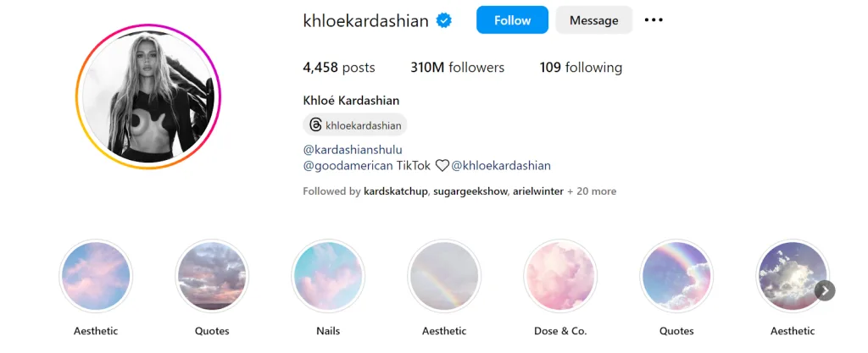This screenshot has height=353, width=868.
Task: Open the Nails highlight circle
Action: (x=328, y=276)
